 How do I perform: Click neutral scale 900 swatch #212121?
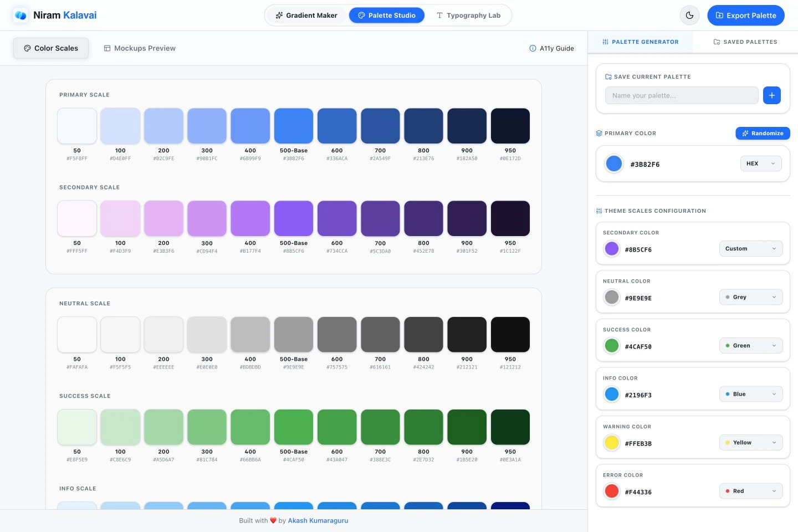(x=467, y=335)
